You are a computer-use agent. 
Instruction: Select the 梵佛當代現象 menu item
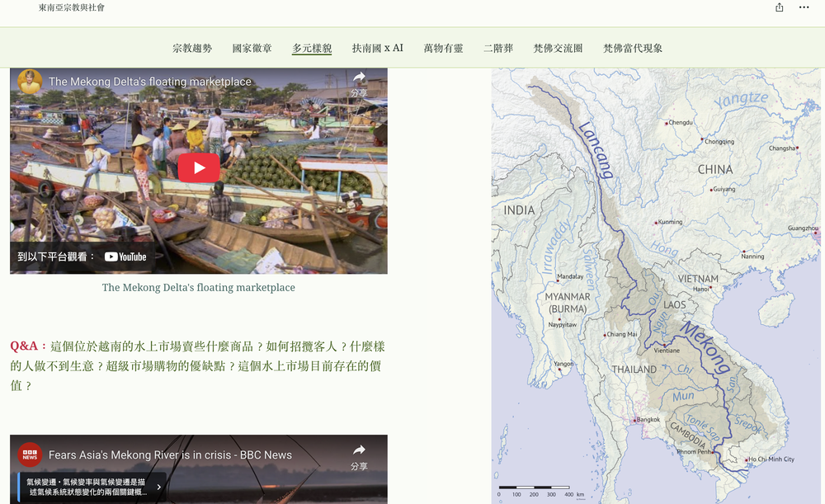coord(632,49)
